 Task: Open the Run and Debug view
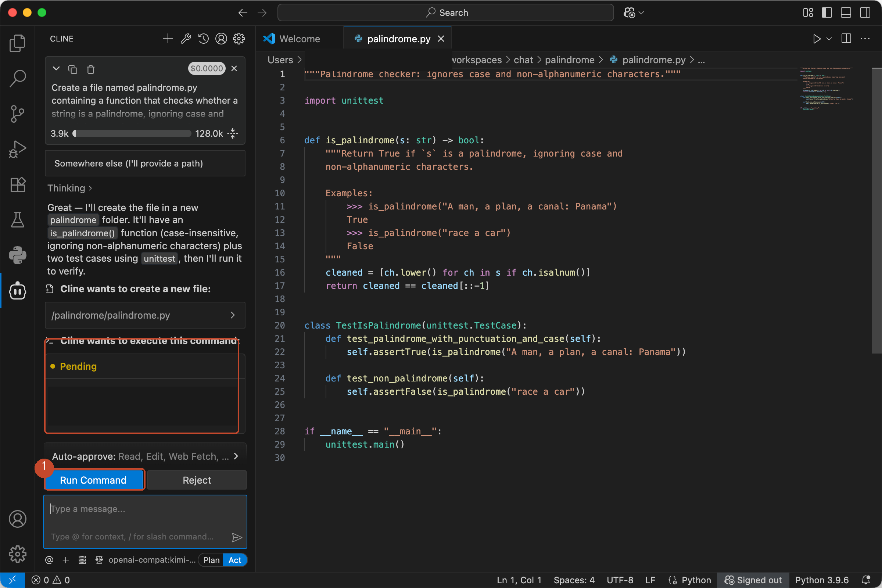pos(17,149)
